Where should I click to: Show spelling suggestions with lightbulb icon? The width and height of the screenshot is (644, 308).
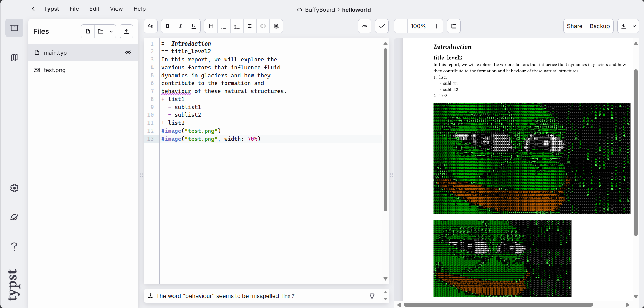pyautogui.click(x=372, y=296)
